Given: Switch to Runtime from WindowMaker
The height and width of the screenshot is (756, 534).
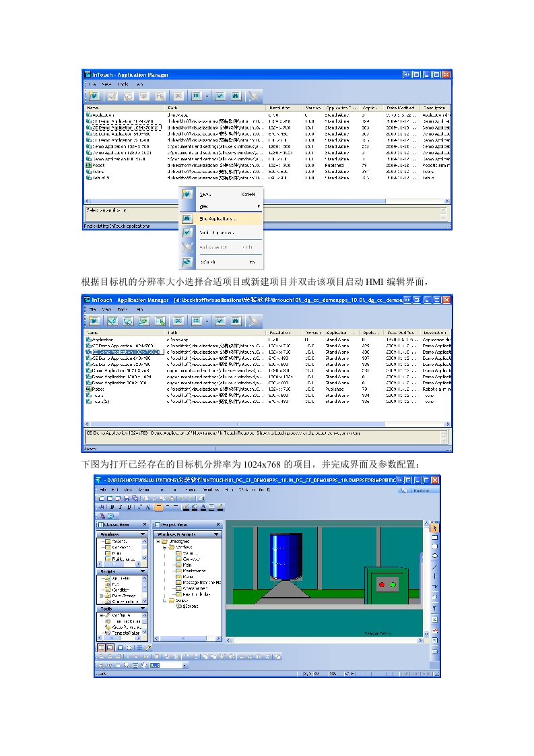Looking at the screenshot, I should pos(414,492).
